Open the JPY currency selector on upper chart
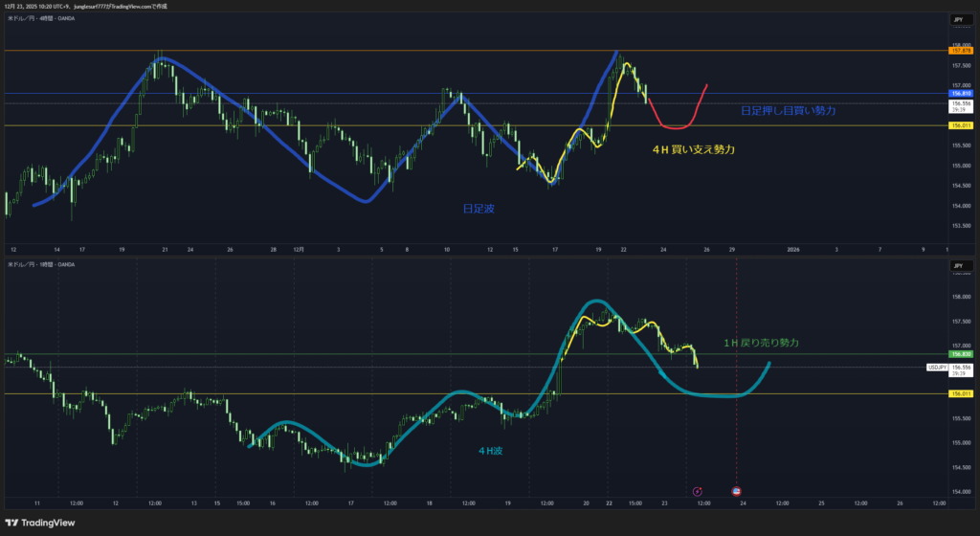This screenshot has height=536, width=980. pos(958,19)
